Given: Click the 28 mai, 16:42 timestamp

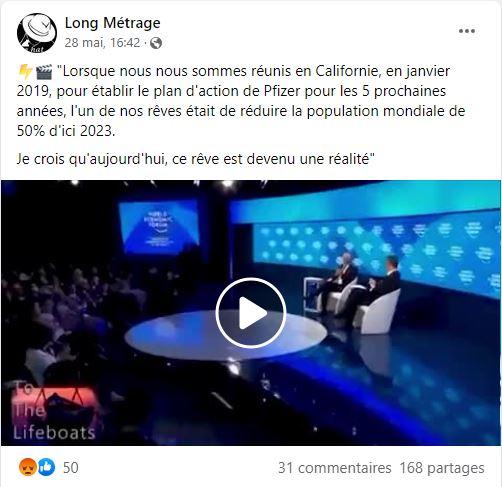Looking at the screenshot, I should tap(102, 43).
